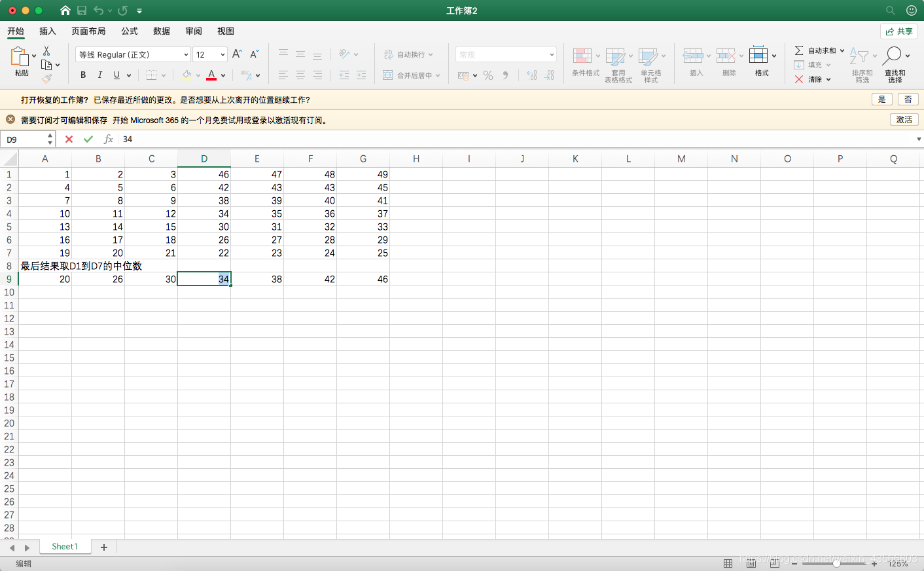Image resolution: width=924 pixels, height=571 pixels.
Task: Apply comma style number format
Action: pos(505,75)
